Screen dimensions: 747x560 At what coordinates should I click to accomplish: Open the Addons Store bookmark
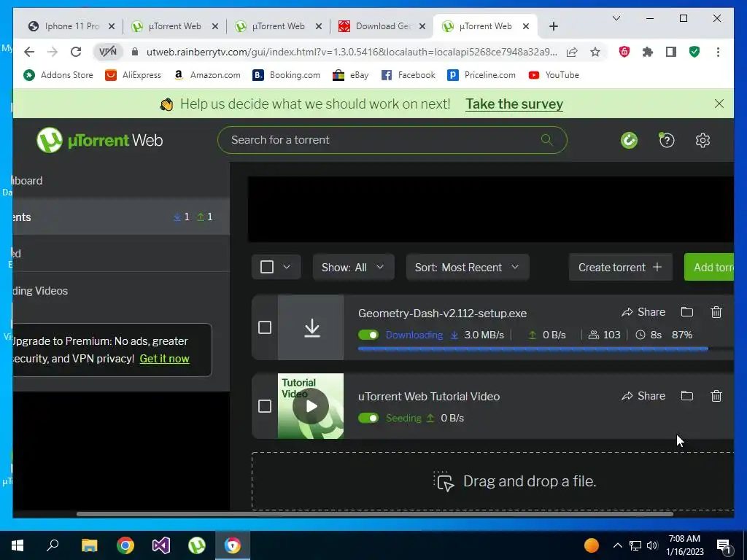58,75
